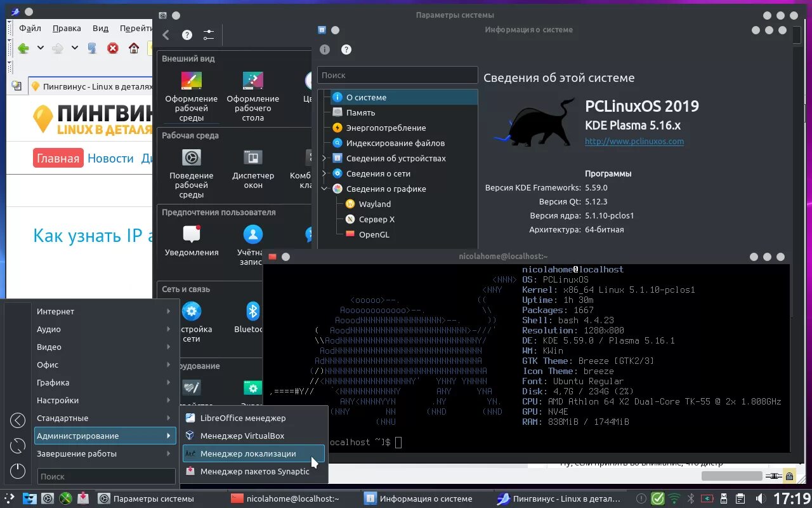The width and height of the screenshot is (812, 508).
Task: Launch Менеджер пакетов Synaptic from the submenu
Action: 253,471
